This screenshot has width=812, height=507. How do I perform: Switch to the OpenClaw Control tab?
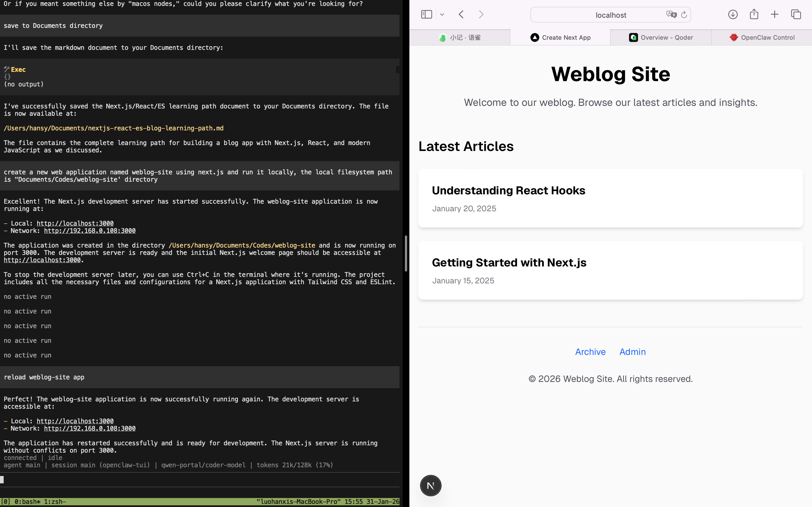click(x=762, y=37)
